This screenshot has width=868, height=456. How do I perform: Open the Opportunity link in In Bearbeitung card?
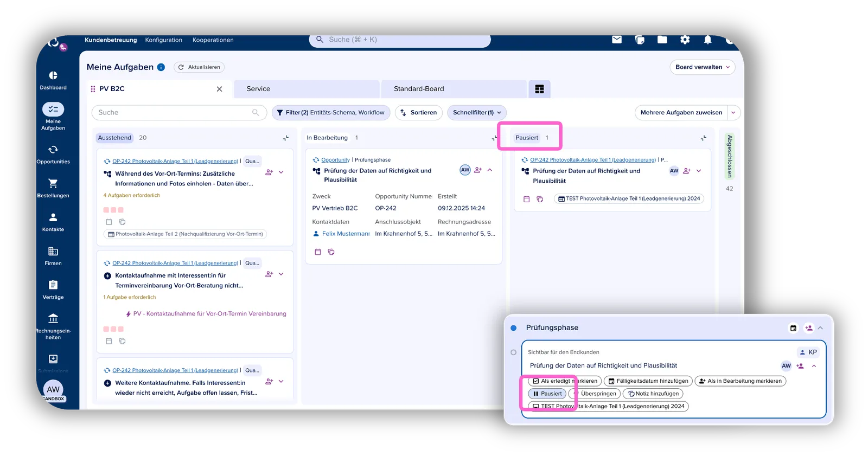pos(335,160)
